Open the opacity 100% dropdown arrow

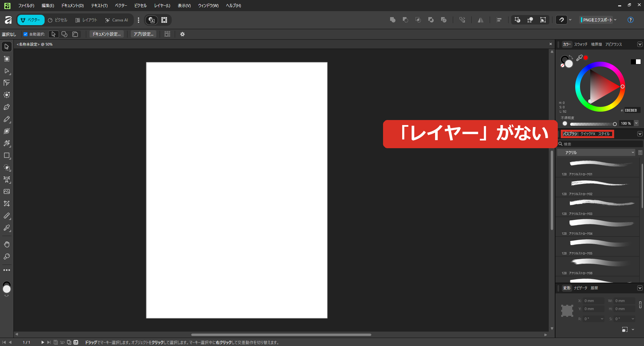636,123
